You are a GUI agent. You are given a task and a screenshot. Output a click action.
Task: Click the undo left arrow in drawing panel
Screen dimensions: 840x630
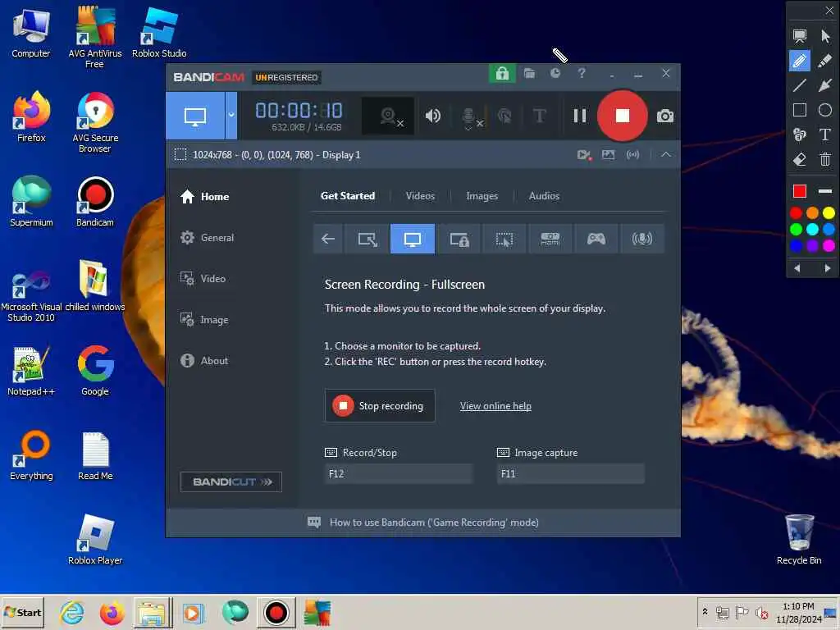(797, 268)
